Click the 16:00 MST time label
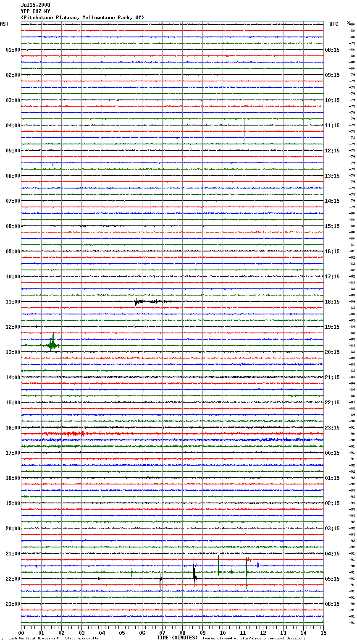The width and height of the screenshot is (357, 644). 13,428
